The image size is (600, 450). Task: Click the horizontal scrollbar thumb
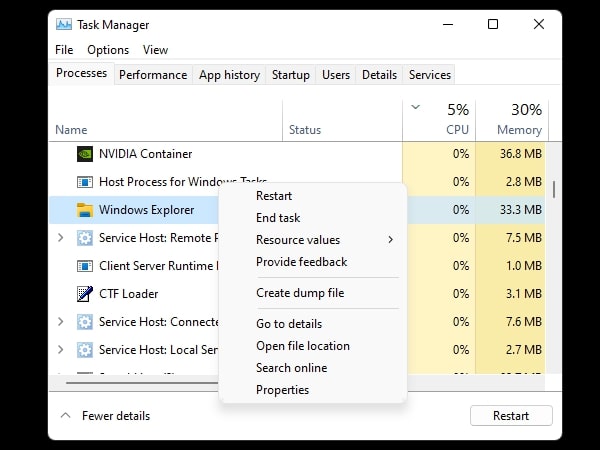click(142, 383)
